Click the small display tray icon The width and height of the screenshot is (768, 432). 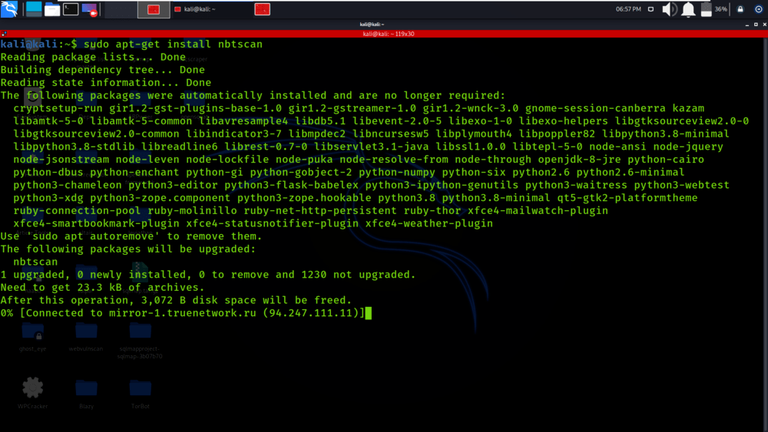click(650, 9)
